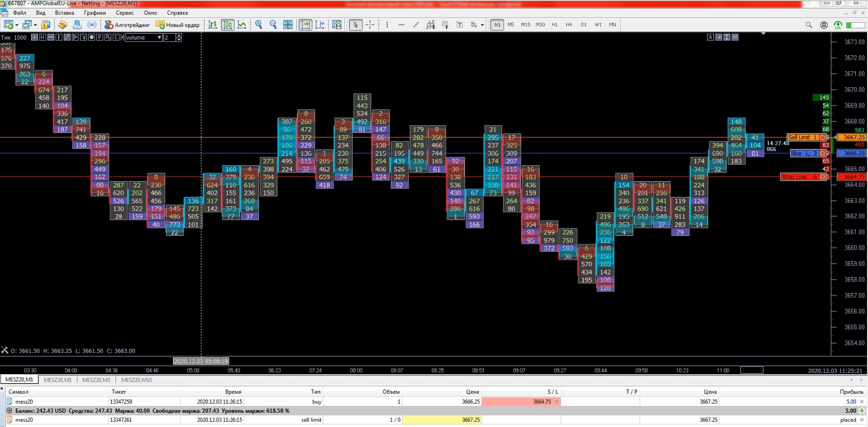Screen dimensions: 868x427
Task: Click ticket number 13347261
Action: point(121,420)
